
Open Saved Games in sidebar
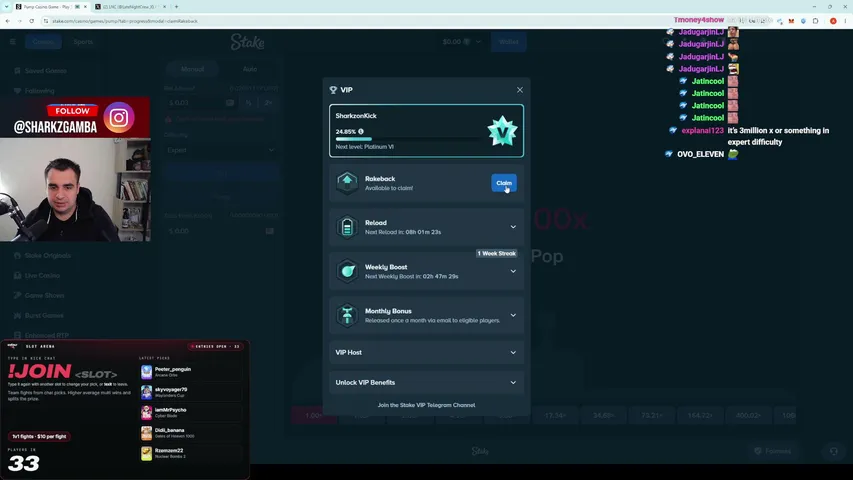pyautogui.click(x=46, y=71)
